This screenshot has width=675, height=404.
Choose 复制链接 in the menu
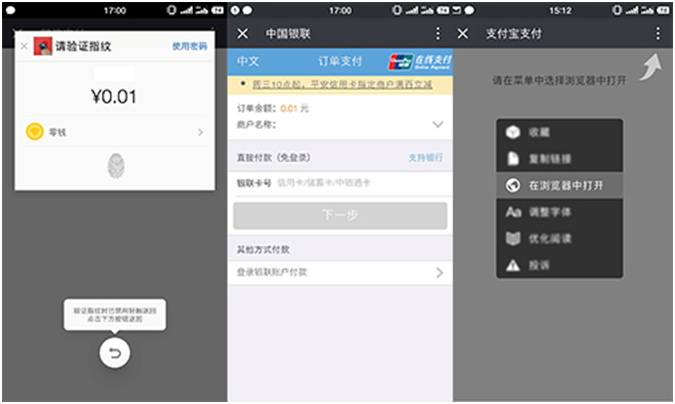pos(560,159)
